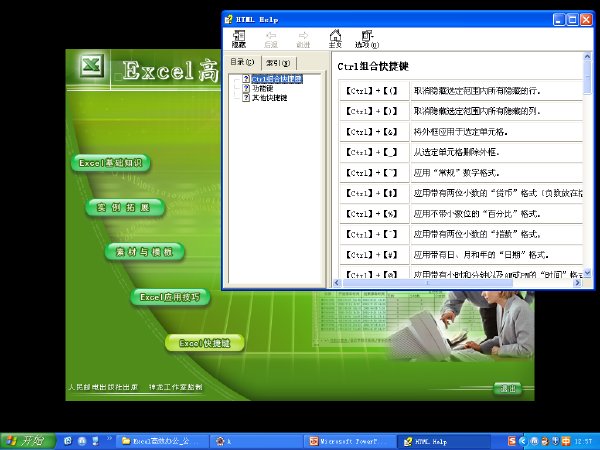Click the Hide (隐藏) toolbar icon
Viewport: 600px width, 450px height.
[x=239, y=39]
